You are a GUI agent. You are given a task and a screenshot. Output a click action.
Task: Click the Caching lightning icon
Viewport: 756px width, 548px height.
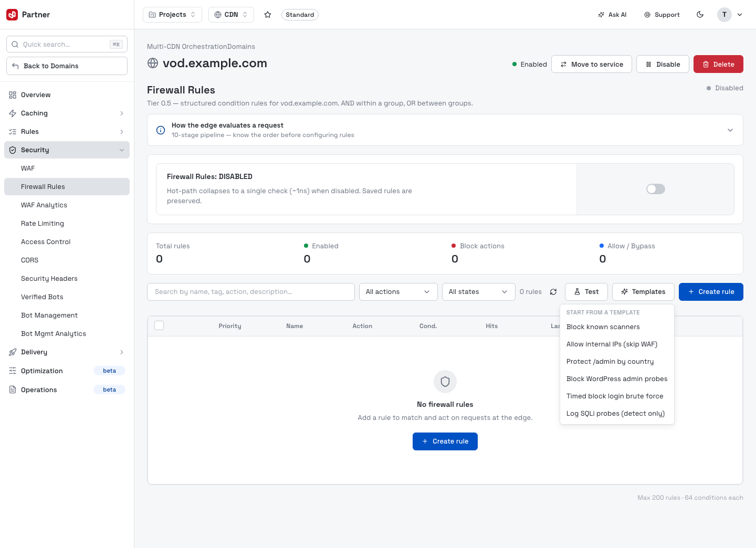(x=13, y=113)
